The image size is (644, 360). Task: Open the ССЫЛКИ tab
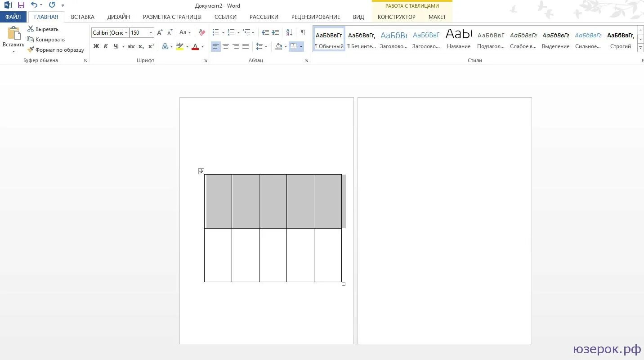point(226,17)
